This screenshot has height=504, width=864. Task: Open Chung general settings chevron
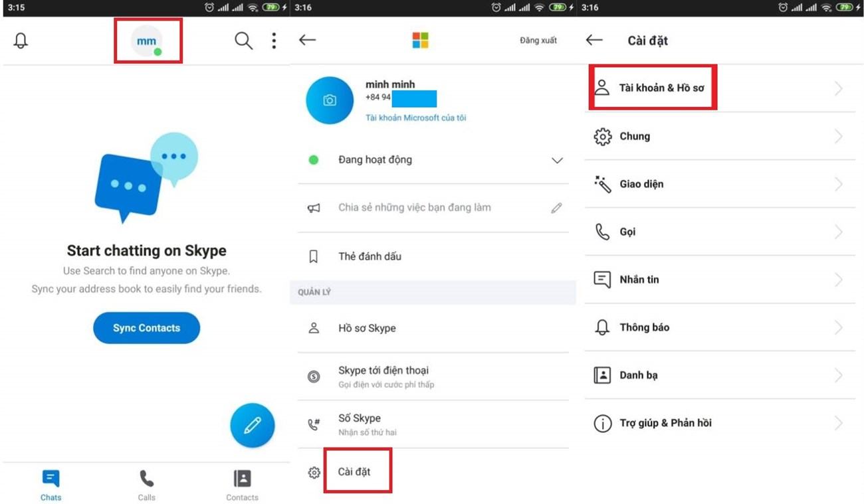[839, 136]
